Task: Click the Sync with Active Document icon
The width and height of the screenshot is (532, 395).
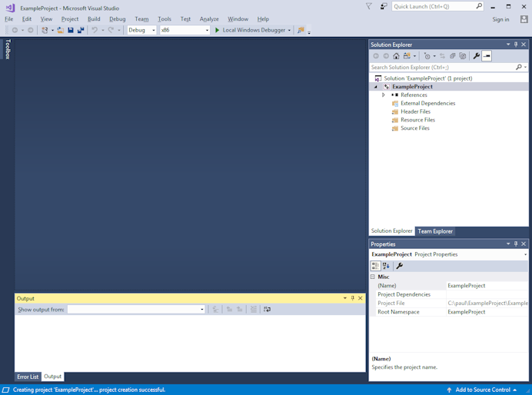Action: coord(442,56)
